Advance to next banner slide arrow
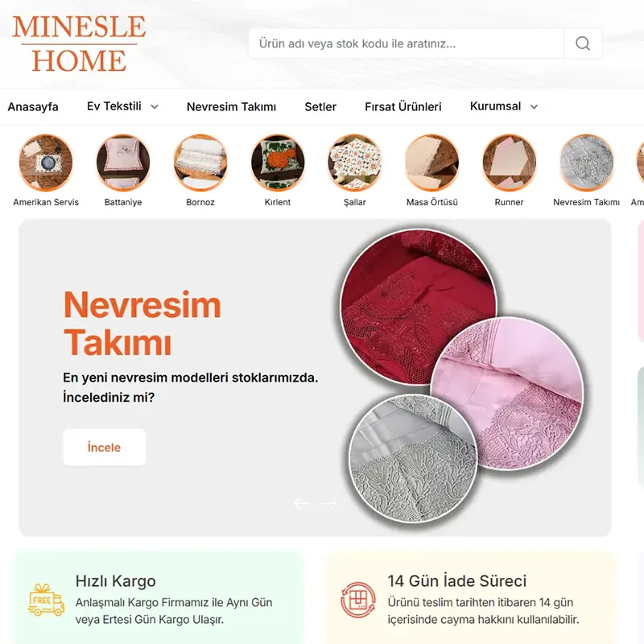Viewport: 644px width, 644px height. (328, 503)
